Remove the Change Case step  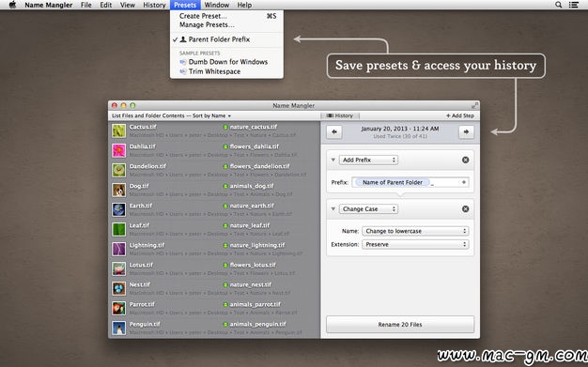pos(465,208)
